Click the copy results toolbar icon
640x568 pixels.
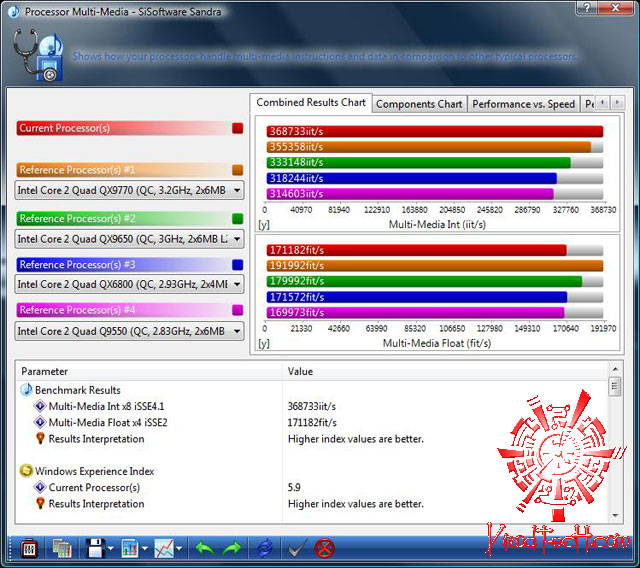coord(61,548)
